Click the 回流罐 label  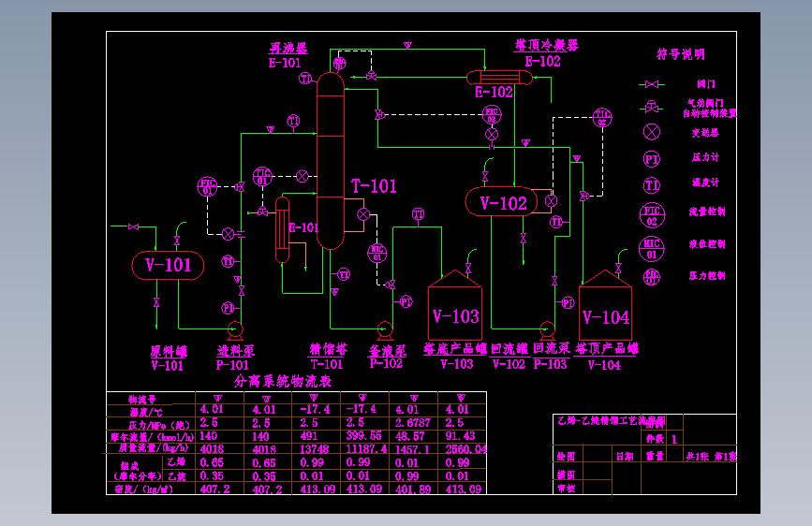(x=509, y=349)
